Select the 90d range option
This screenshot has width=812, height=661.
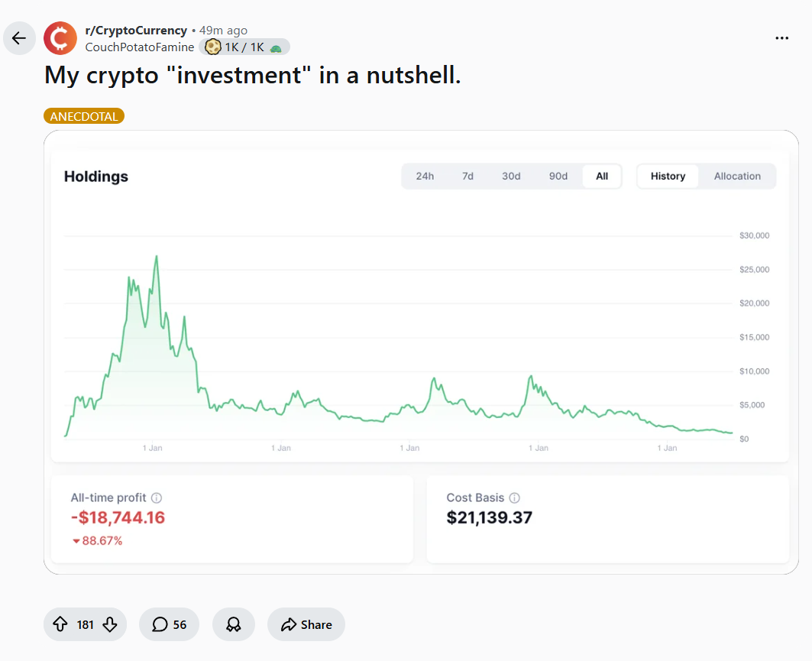(x=558, y=176)
